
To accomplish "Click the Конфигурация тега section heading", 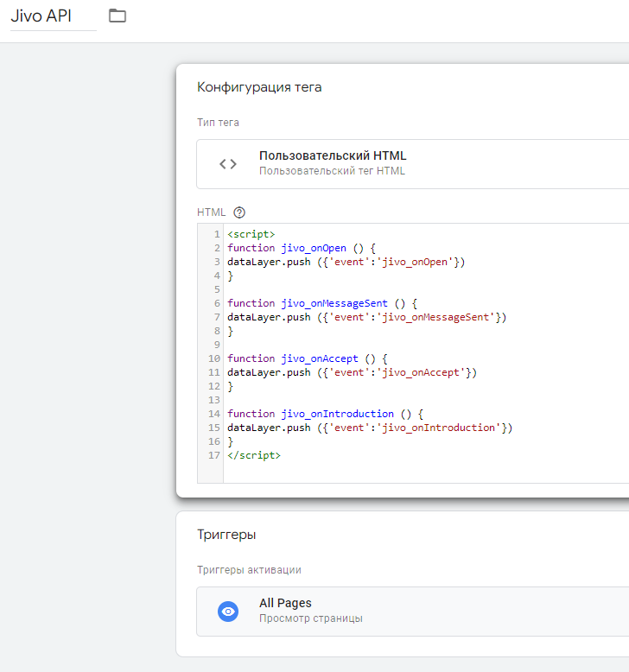I will (259, 87).
